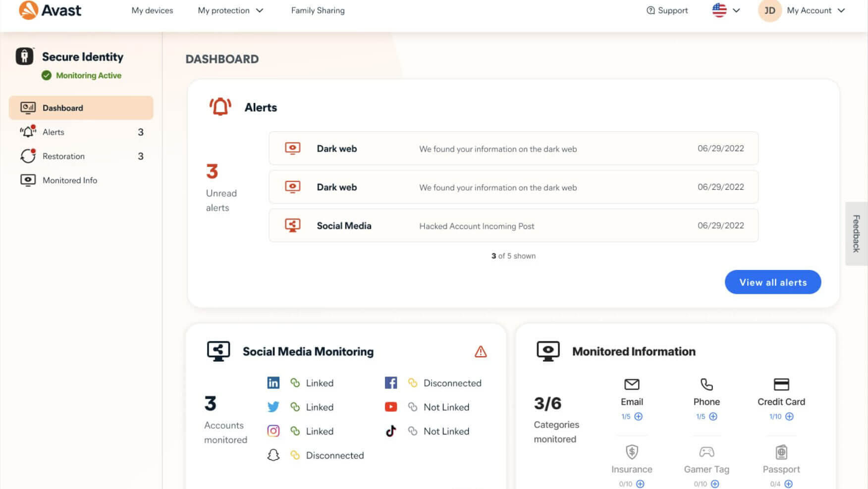Image resolution: width=868 pixels, height=489 pixels.
Task: Add an email with the plus icon
Action: click(639, 417)
